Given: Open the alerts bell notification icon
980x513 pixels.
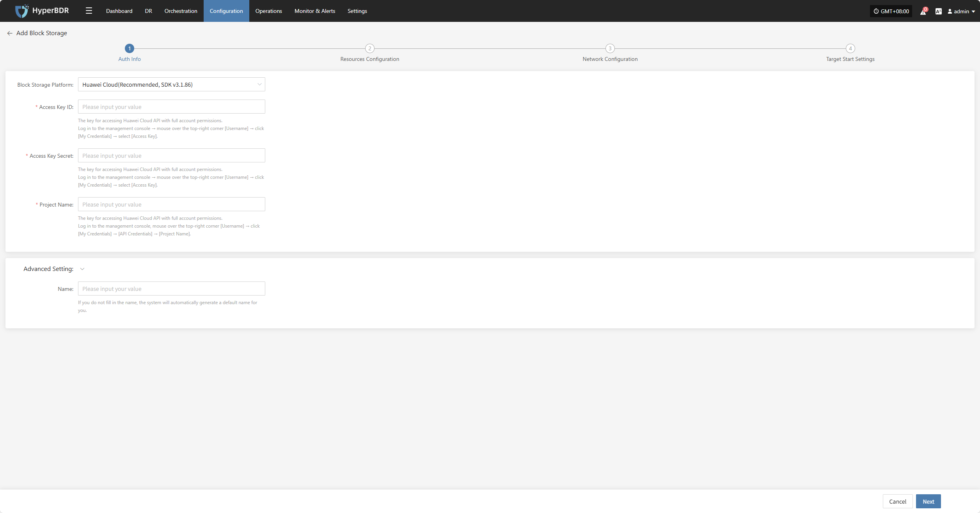Looking at the screenshot, I should tap(923, 11).
